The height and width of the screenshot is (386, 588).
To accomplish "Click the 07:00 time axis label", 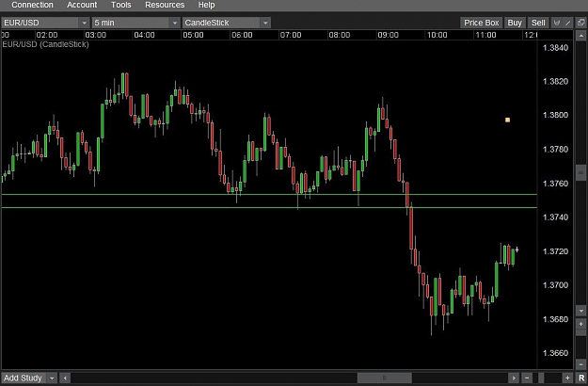I will pos(291,35).
